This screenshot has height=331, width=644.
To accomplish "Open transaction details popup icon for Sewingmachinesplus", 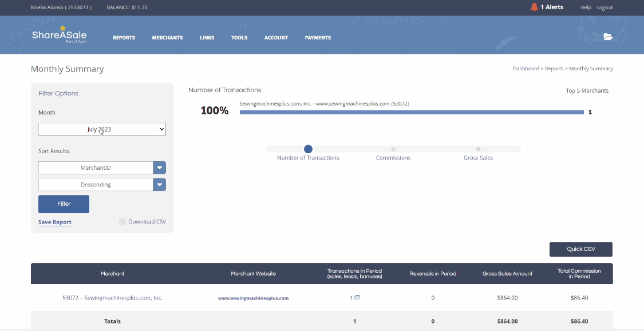I will (357, 297).
